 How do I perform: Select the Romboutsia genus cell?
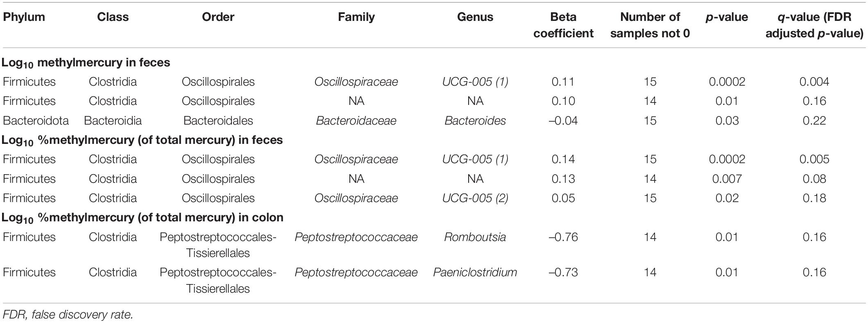475,237
